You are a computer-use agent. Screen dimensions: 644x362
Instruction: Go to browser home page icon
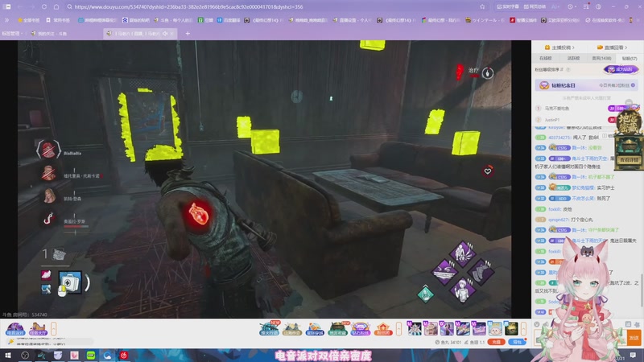[x=56, y=7]
